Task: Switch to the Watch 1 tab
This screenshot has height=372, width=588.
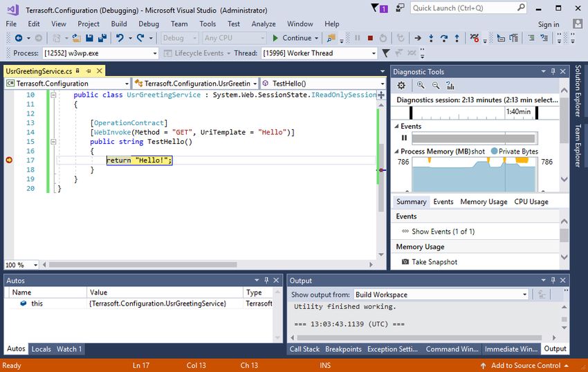Action: pos(69,348)
